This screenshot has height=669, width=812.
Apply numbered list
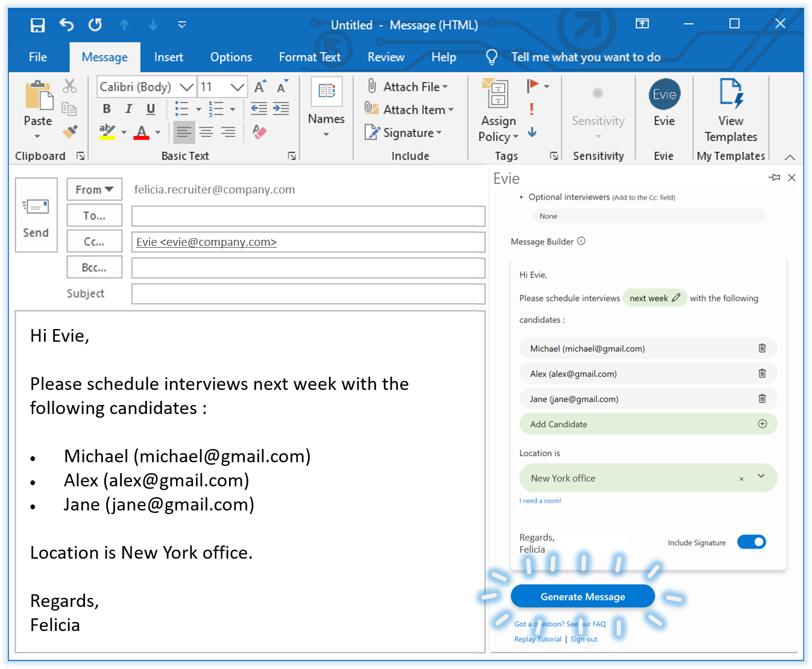click(216, 108)
